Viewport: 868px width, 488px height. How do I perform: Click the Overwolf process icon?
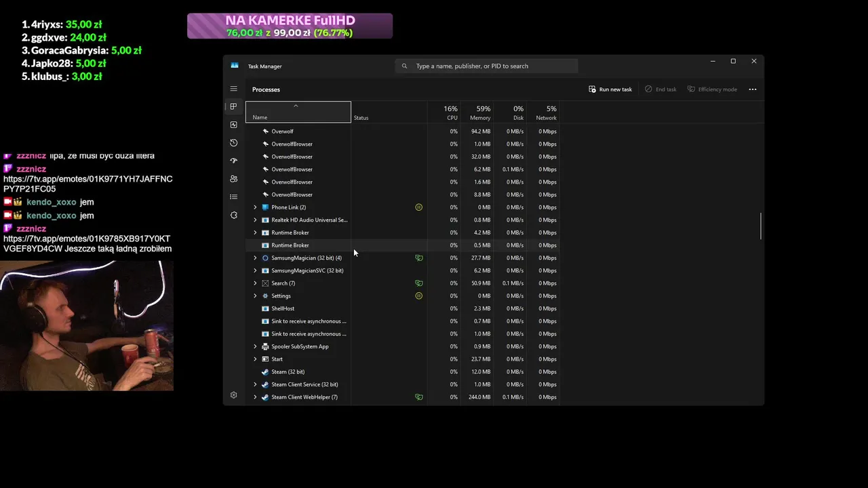click(265, 131)
